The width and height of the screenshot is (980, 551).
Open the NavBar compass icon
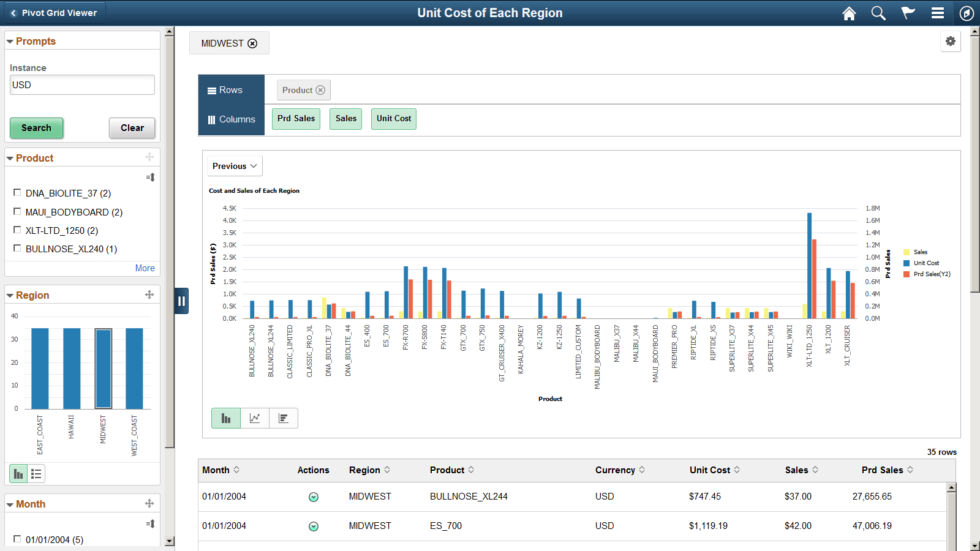(x=967, y=13)
